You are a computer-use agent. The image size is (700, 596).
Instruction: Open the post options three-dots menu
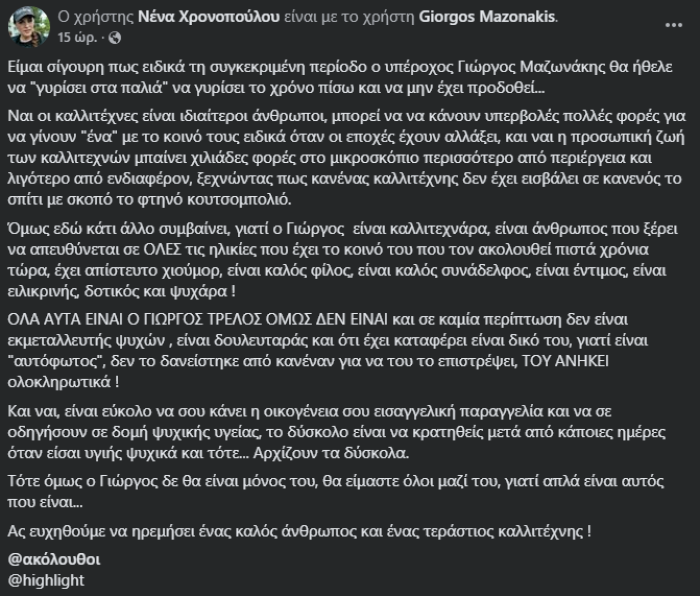coord(674,25)
